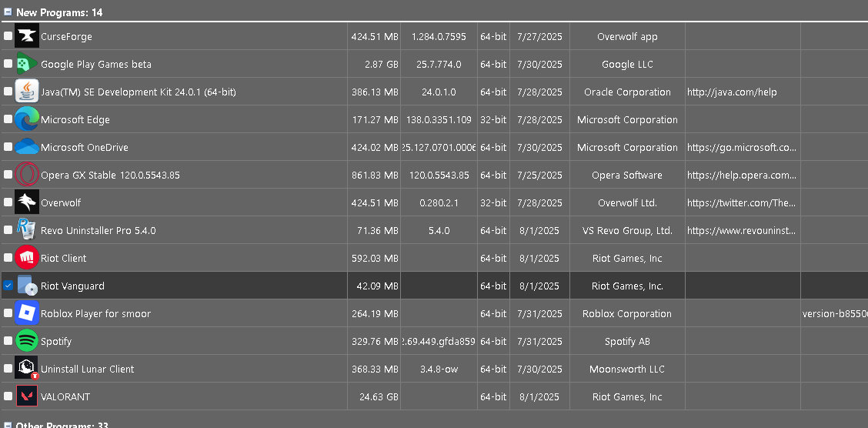Image resolution: width=868 pixels, height=428 pixels.
Task: Select the VALORANT program name
Action: tap(65, 396)
